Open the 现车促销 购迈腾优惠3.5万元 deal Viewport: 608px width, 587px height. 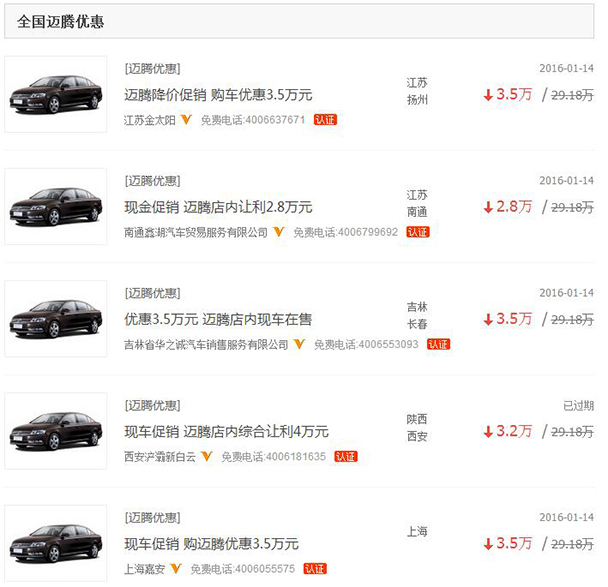(x=211, y=544)
